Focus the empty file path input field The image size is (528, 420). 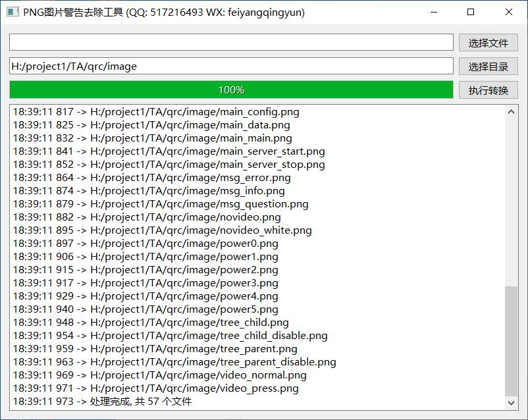point(231,43)
